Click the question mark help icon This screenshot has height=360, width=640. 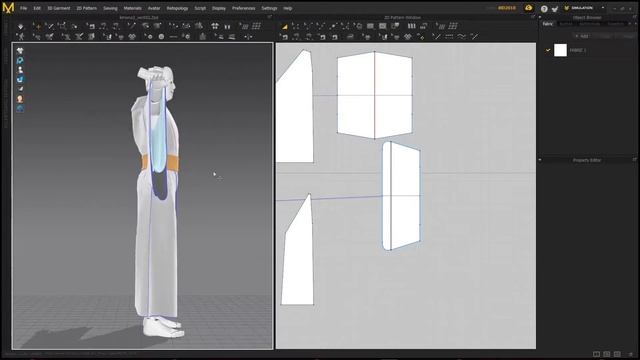(544, 9)
